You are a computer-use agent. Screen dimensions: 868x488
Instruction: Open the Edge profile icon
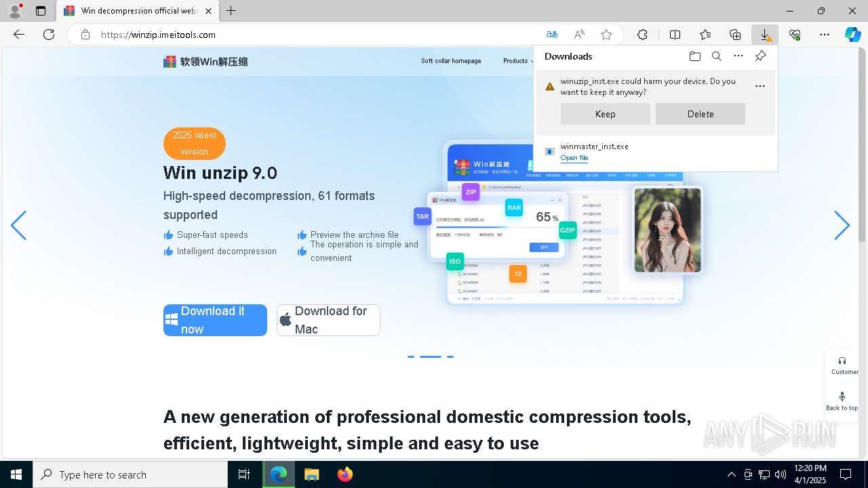point(15,11)
